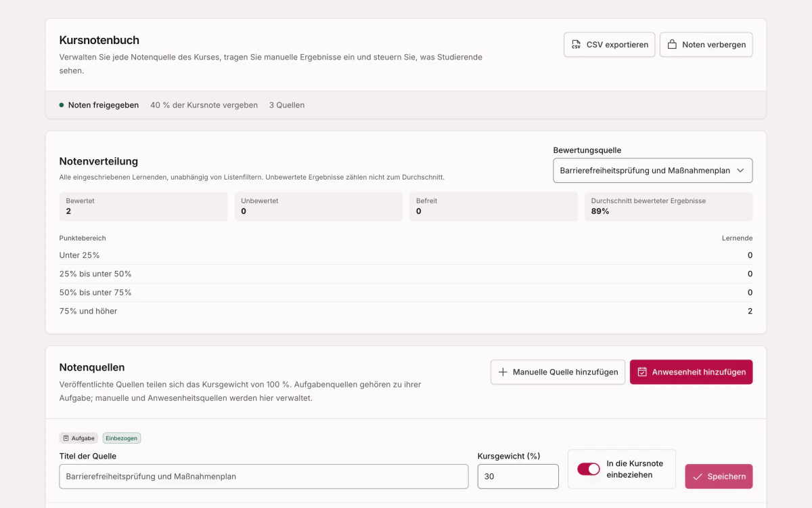The image size is (812, 508).
Task: Add a manual source via Manuelle Quelle hinzufügen
Action: click(x=558, y=372)
